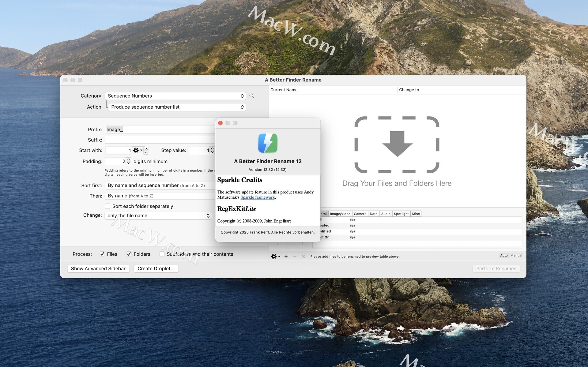The image size is (588, 367).
Task: Click the empty Suffix field
Action: 160,140
